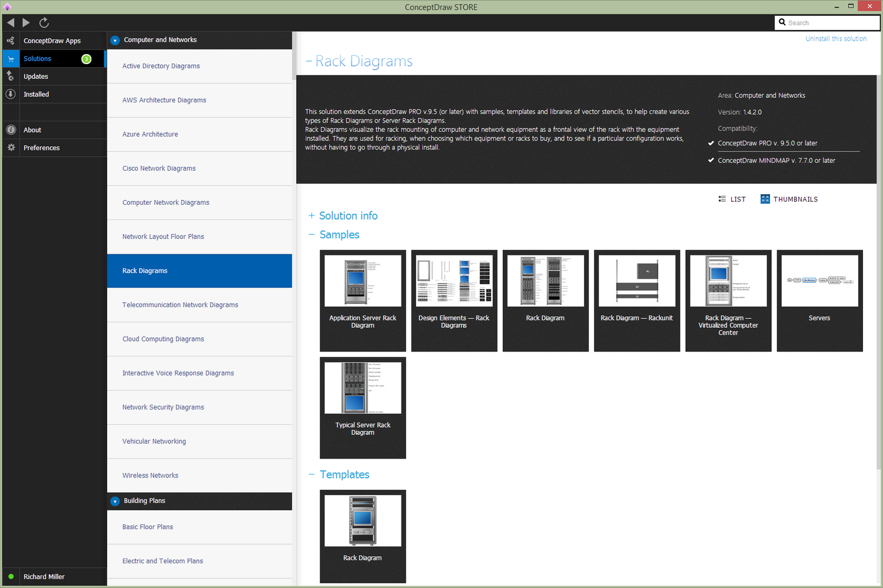Select Wireless Networks solution
The image size is (883, 588).
click(200, 476)
